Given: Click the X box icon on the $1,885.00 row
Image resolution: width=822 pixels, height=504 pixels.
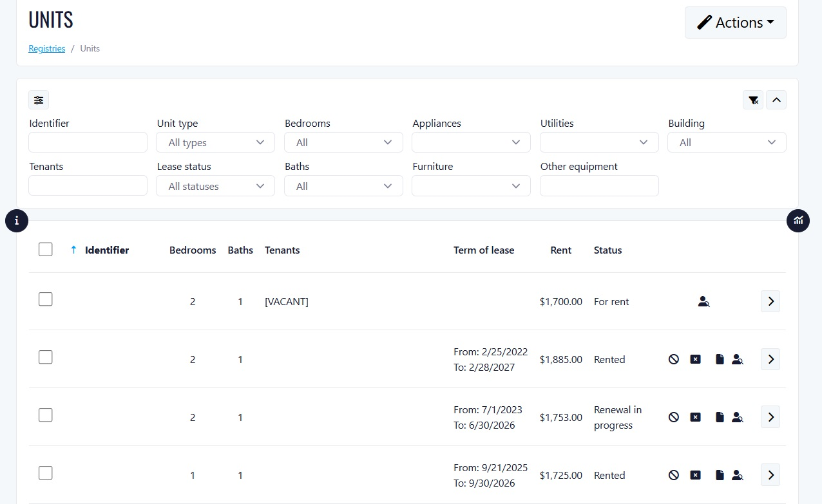Looking at the screenshot, I should pos(695,359).
